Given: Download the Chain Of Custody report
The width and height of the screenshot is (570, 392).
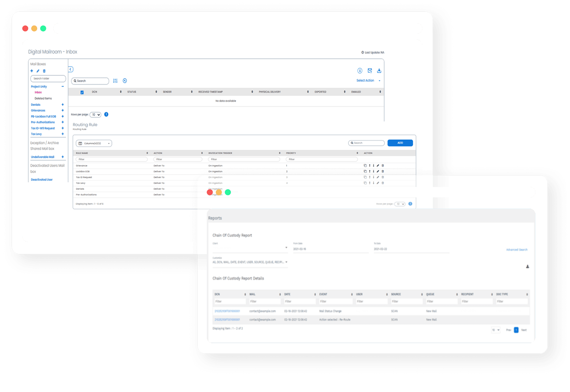Looking at the screenshot, I should point(527,267).
